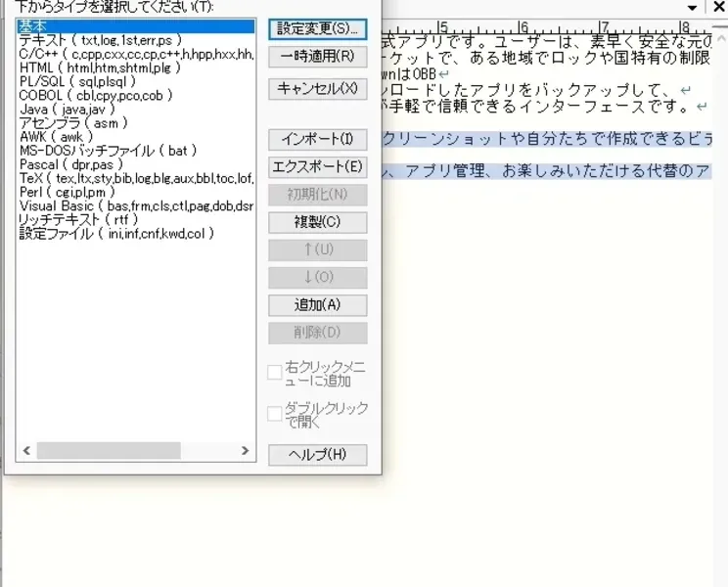Screen dimensions: 728x587
Task: Cancel the dialog with キャンセル(X)
Action: tap(318, 89)
